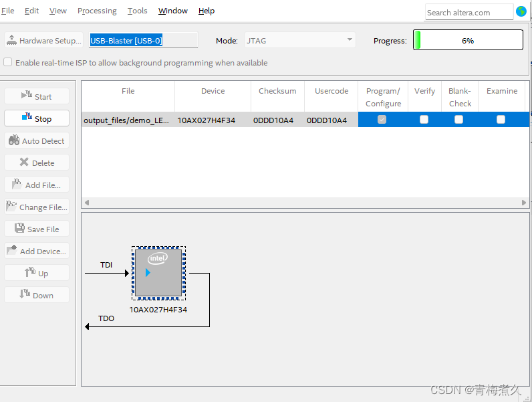Click the Change File button
This screenshot has width=532, height=402.
tap(37, 207)
